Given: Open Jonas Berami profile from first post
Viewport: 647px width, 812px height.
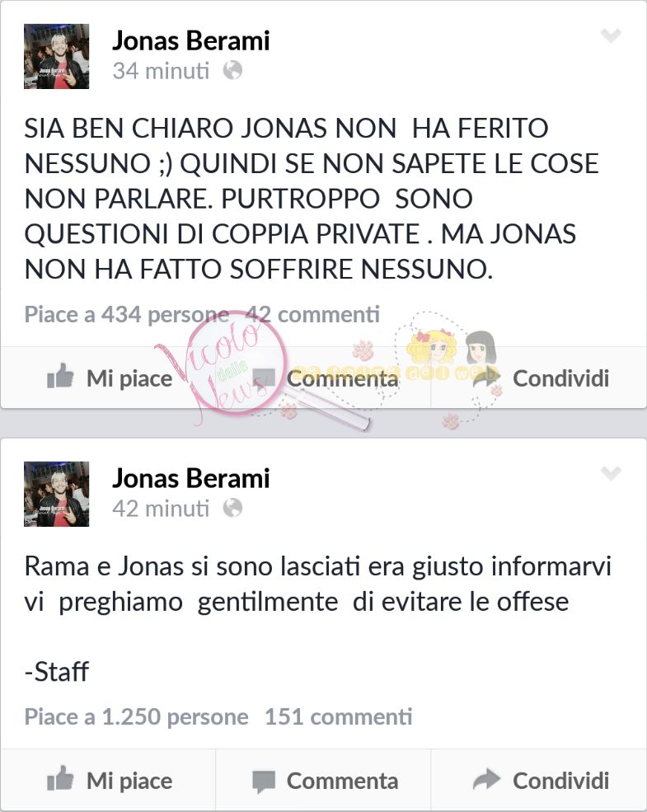Looking at the screenshot, I should pos(191,40).
